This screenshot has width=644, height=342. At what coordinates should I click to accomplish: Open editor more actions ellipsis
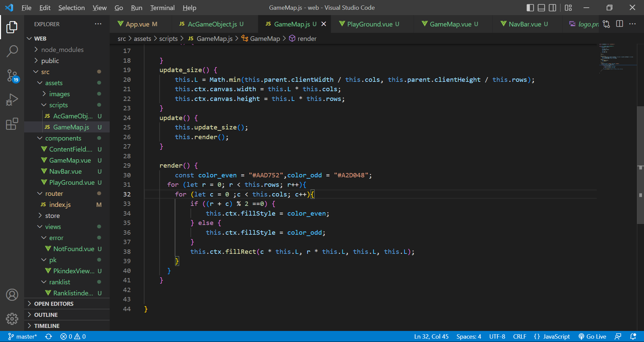click(632, 24)
